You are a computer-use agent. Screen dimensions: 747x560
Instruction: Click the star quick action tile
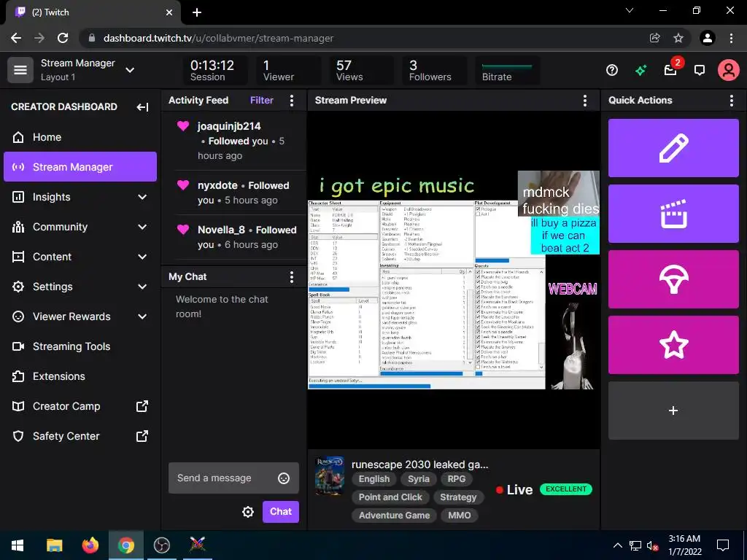tap(673, 345)
